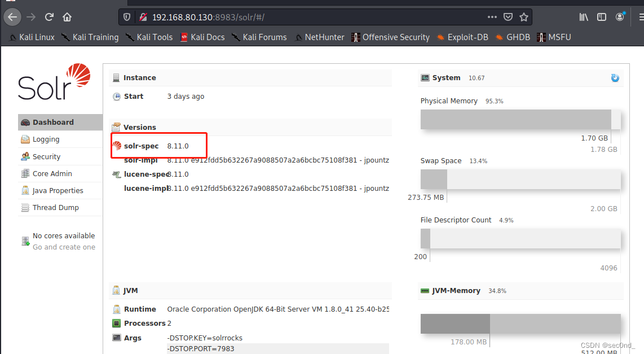Click the JVM section icon
644x354 pixels.
coord(116,290)
